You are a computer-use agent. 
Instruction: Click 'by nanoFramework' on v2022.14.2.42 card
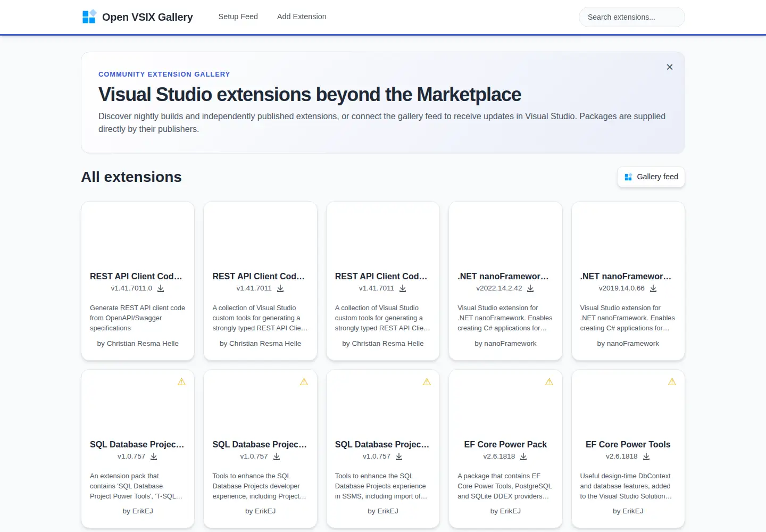[x=505, y=344]
